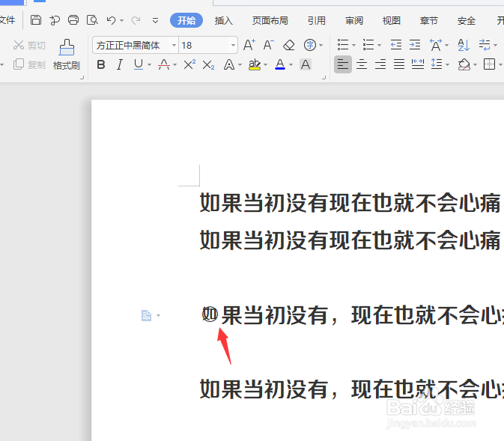This screenshot has width=504, height=441.
Task: Click the numbered list icon
Action: point(368,45)
